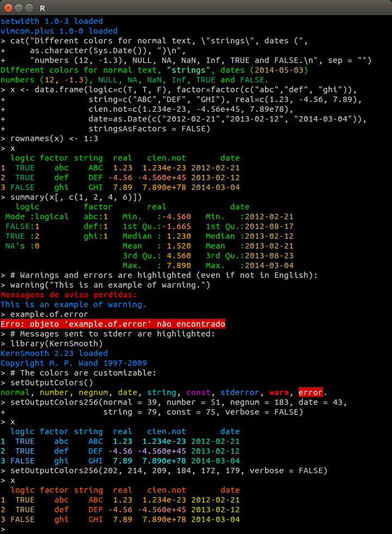Maximize the R terminal window
This screenshot has height=534, width=392.
click(x=28, y=8)
